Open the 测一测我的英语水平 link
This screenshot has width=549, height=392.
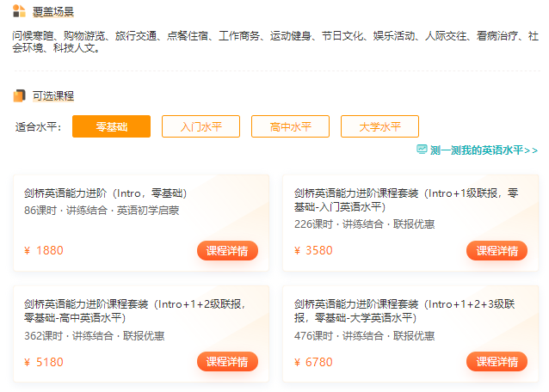pos(484,150)
